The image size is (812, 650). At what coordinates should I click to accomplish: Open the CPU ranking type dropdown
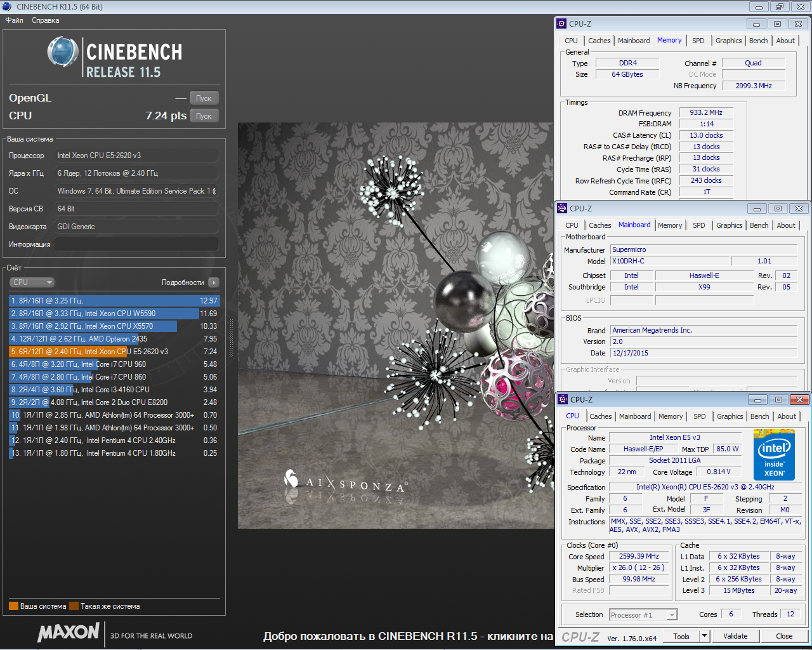click(32, 282)
